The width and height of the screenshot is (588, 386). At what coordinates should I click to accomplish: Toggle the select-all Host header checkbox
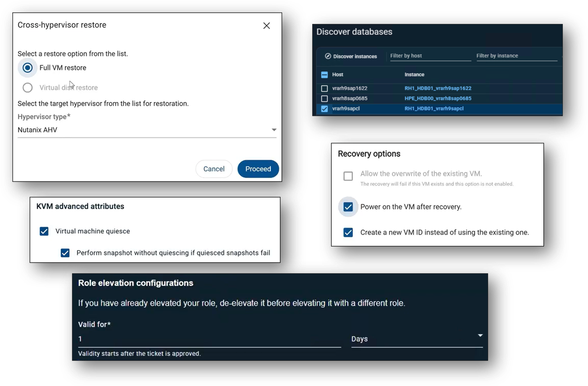tap(324, 75)
